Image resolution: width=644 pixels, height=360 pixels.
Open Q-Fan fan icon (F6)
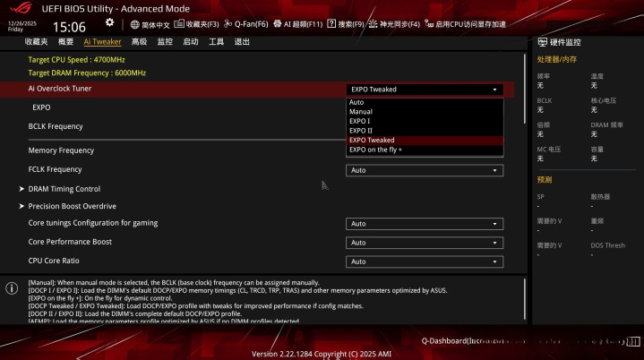pos(228,24)
